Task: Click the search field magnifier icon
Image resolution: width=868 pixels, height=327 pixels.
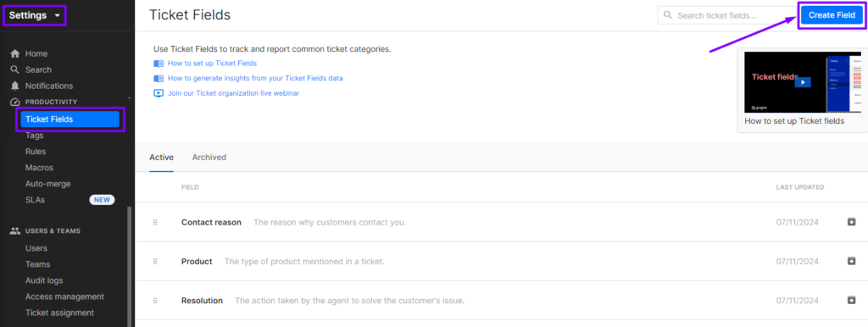Action: pos(668,15)
